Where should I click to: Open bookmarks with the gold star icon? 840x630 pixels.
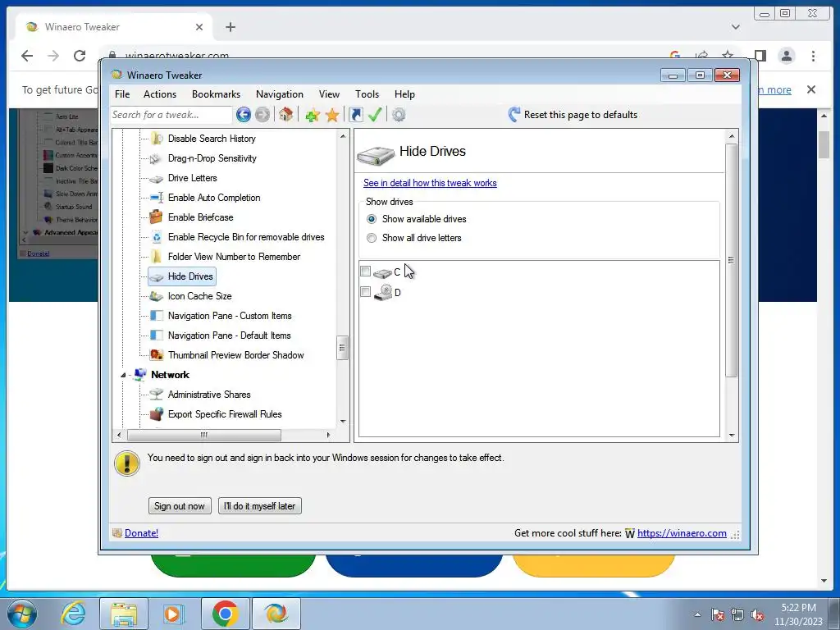tap(332, 115)
